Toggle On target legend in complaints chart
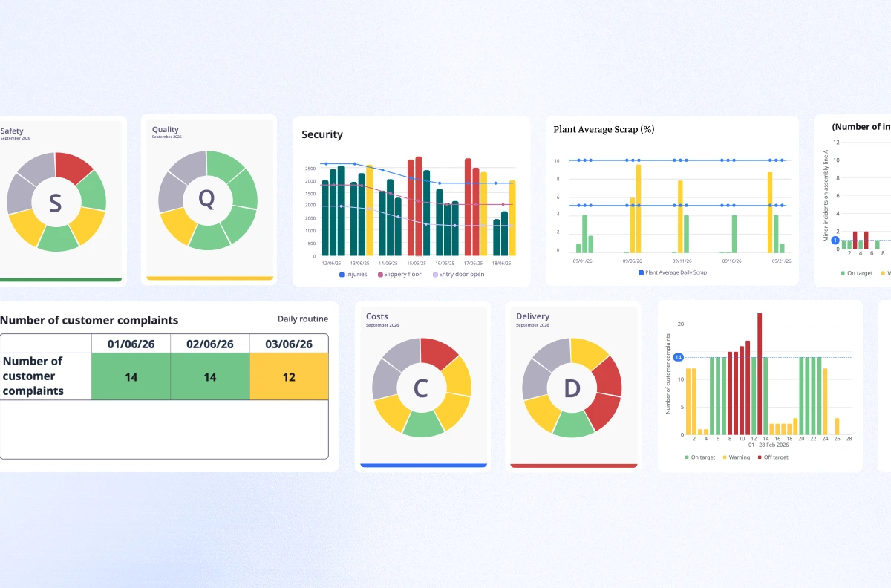The image size is (891, 588). click(x=700, y=457)
